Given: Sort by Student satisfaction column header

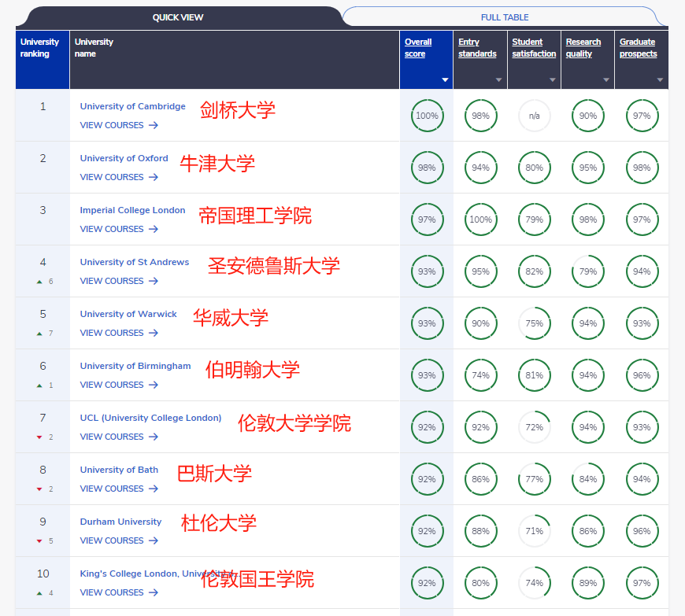Looking at the screenshot, I should point(534,47).
